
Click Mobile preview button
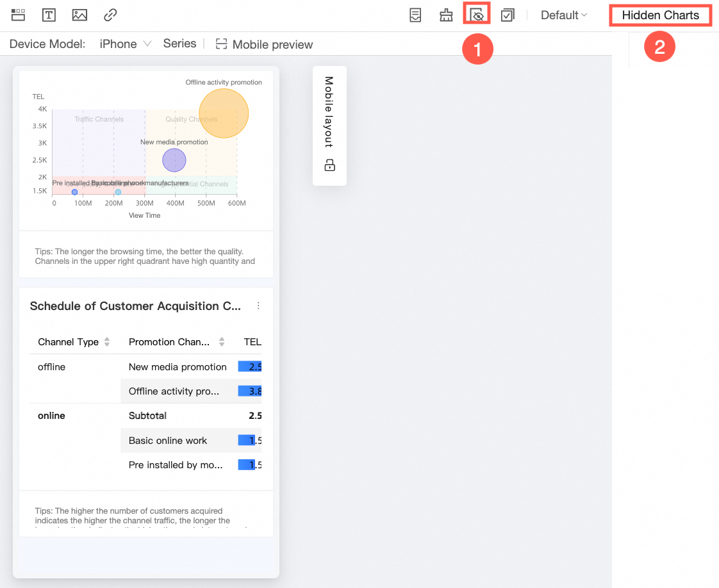click(264, 44)
